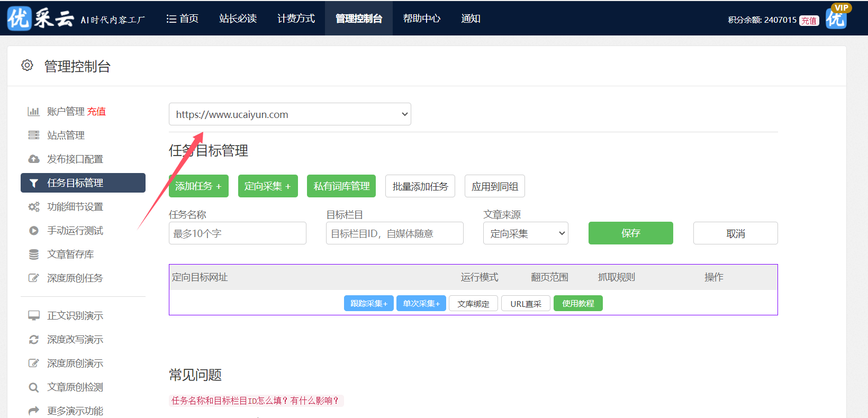Click the refresh icon for 深度改写演示
This screenshot has width=868, height=418.
pyautogui.click(x=33, y=340)
